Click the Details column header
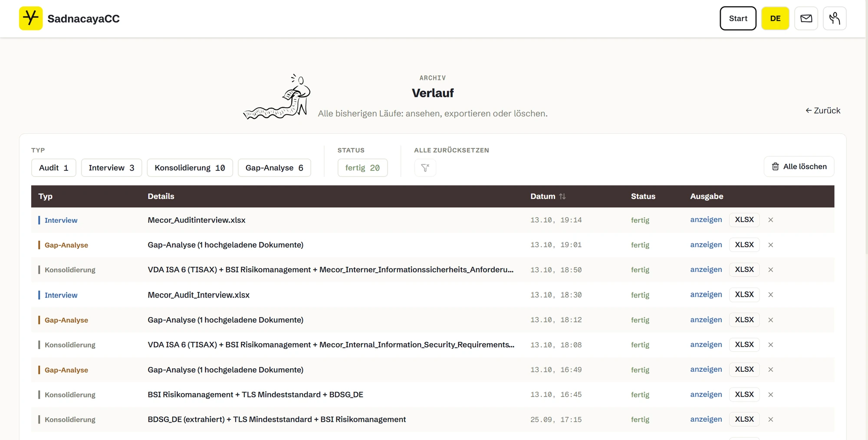 click(x=161, y=196)
